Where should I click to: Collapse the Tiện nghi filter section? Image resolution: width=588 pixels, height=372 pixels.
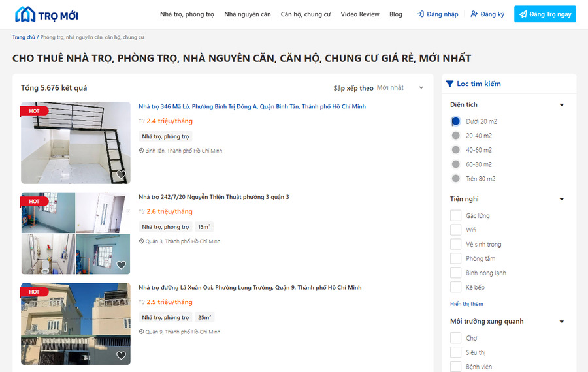[x=561, y=199]
